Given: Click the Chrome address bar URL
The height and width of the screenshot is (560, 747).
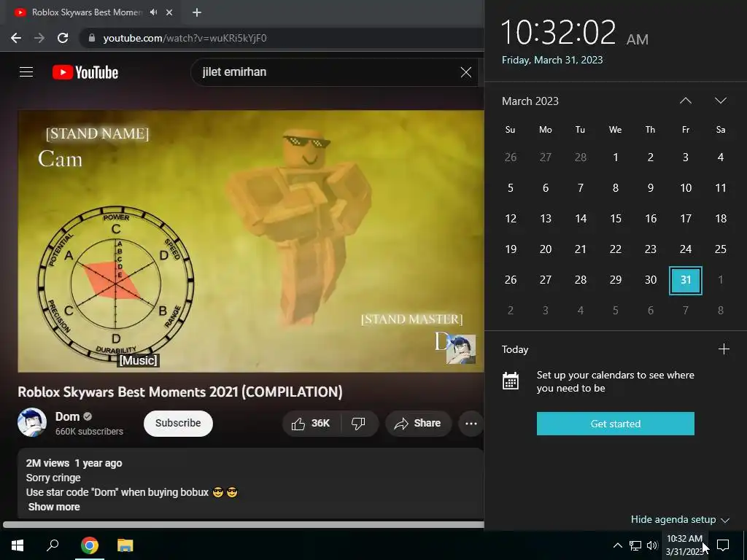Looking at the screenshot, I should point(185,38).
